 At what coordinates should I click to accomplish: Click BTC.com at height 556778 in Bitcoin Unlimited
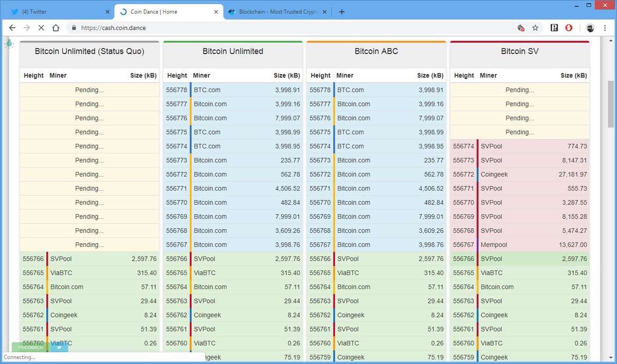(x=207, y=90)
